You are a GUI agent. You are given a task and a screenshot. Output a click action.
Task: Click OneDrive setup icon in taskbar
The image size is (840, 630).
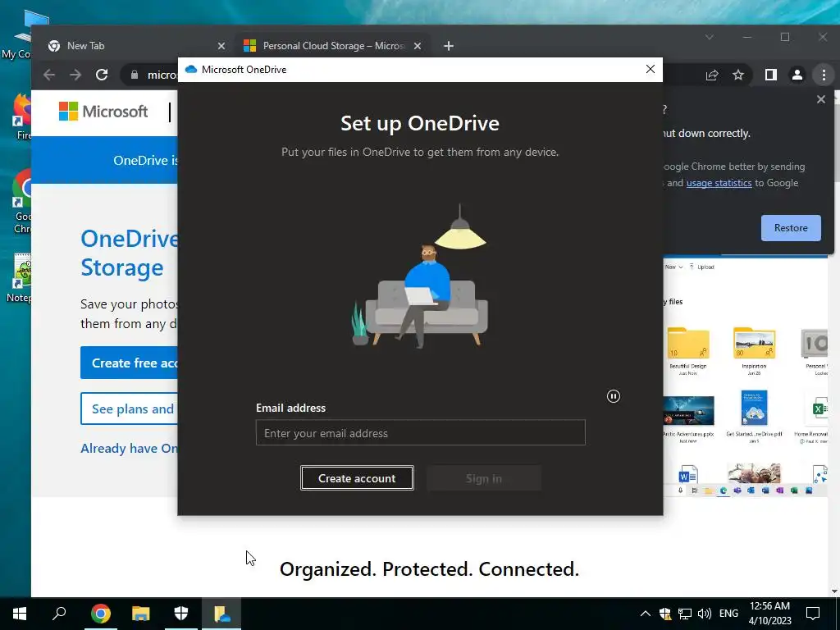point(221,614)
